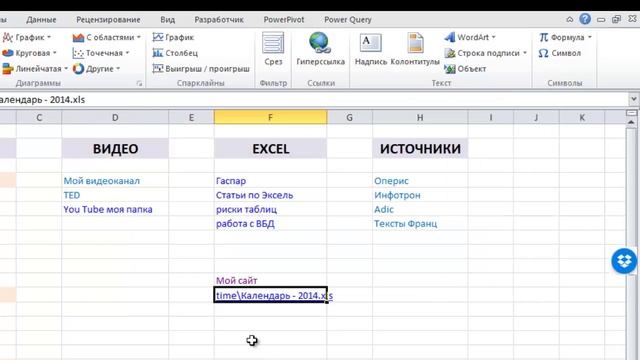This screenshot has height=360, width=640.
Task: Switch to the Разработчик tab
Action: click(x=219, y=20)
